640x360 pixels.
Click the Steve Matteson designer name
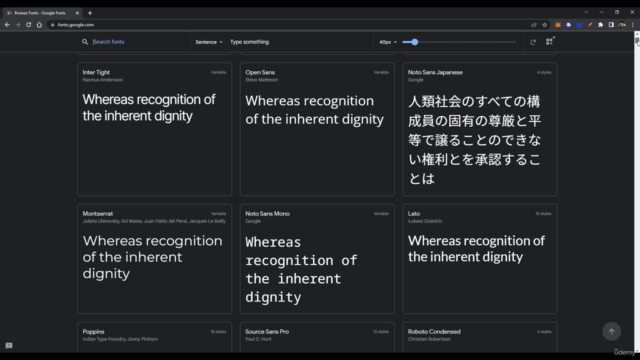pyautogui.click(x=262, y=80)
